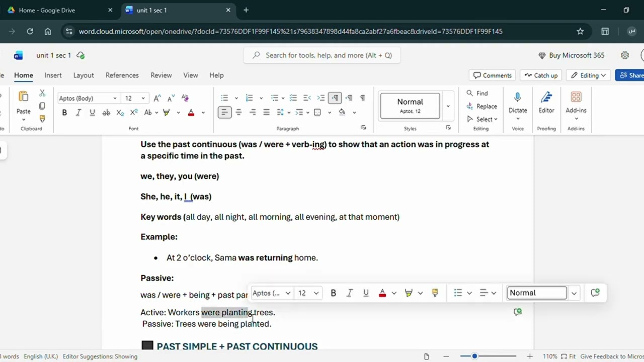Click new comment icon in floating toolbar

(x=595, y=293)
